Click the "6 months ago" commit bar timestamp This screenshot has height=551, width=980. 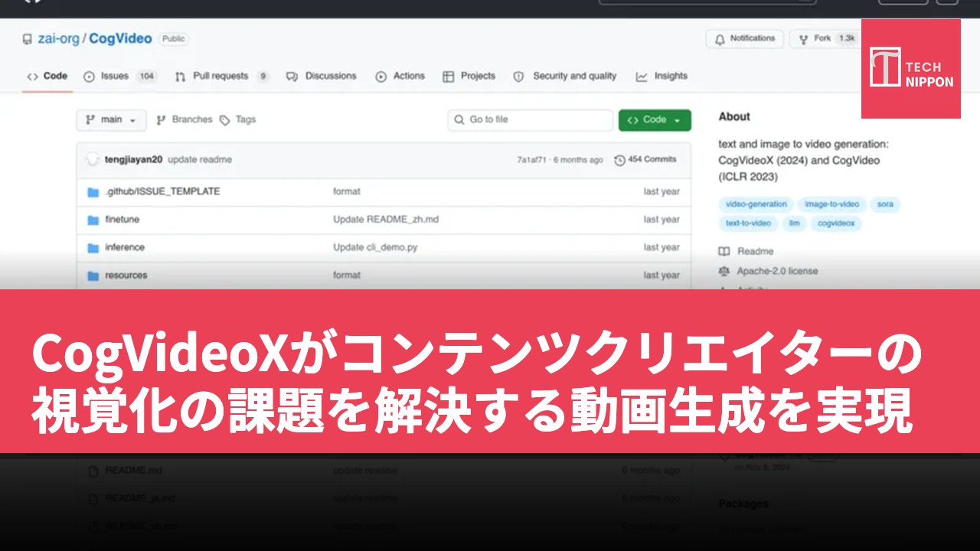tap(579, 160)
